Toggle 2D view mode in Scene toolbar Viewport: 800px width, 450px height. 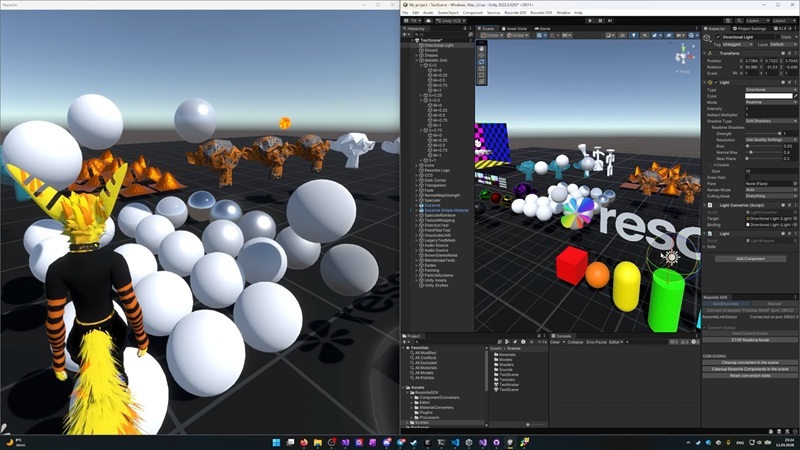[622, 36]
